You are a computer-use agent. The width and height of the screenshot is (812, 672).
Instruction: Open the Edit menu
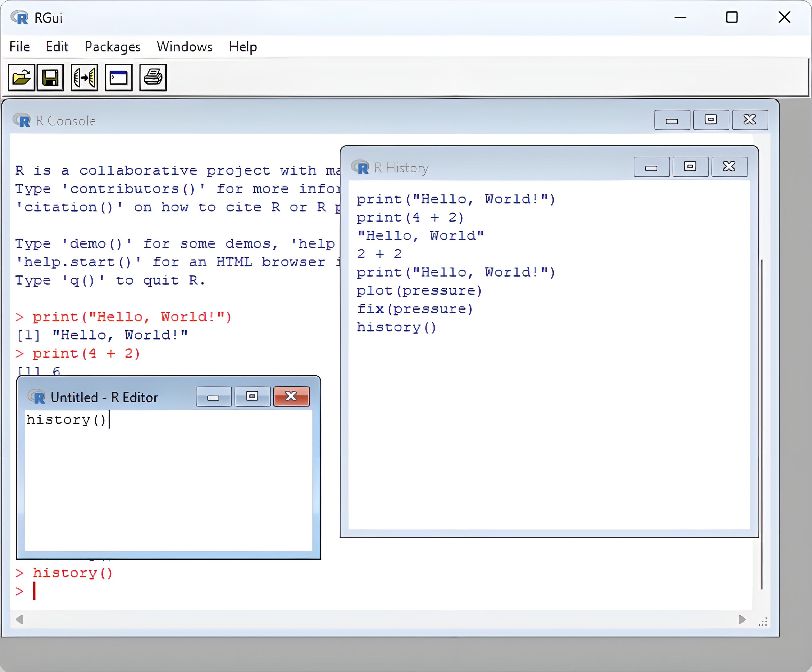(x=57, y=47)
